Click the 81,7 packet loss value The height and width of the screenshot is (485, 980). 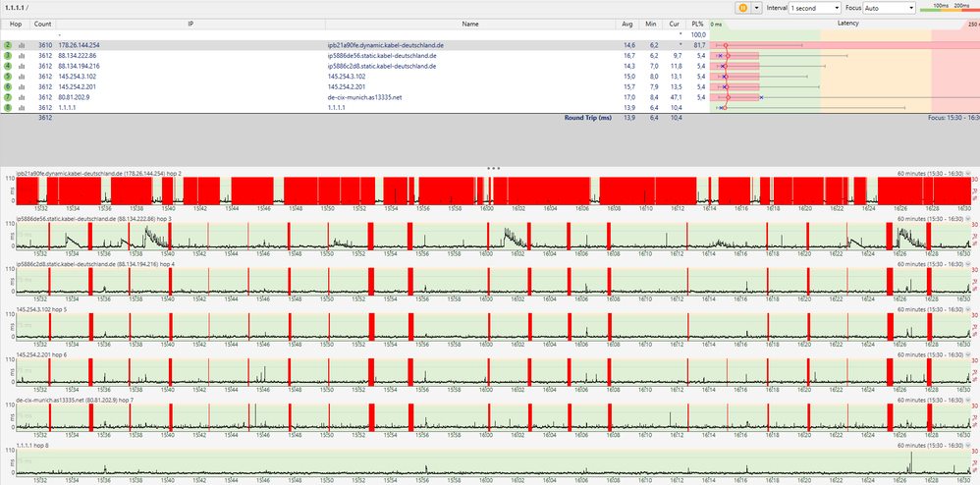click(700, 45)
